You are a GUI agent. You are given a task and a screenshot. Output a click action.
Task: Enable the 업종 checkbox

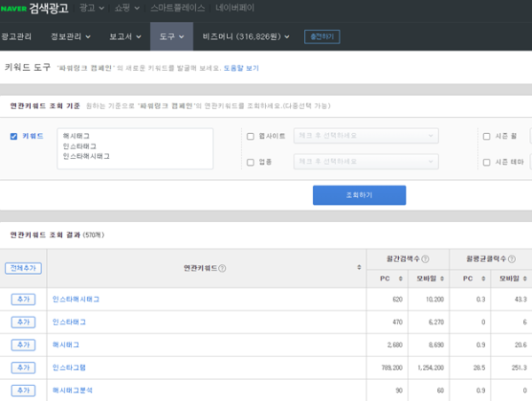click(250, 161)
